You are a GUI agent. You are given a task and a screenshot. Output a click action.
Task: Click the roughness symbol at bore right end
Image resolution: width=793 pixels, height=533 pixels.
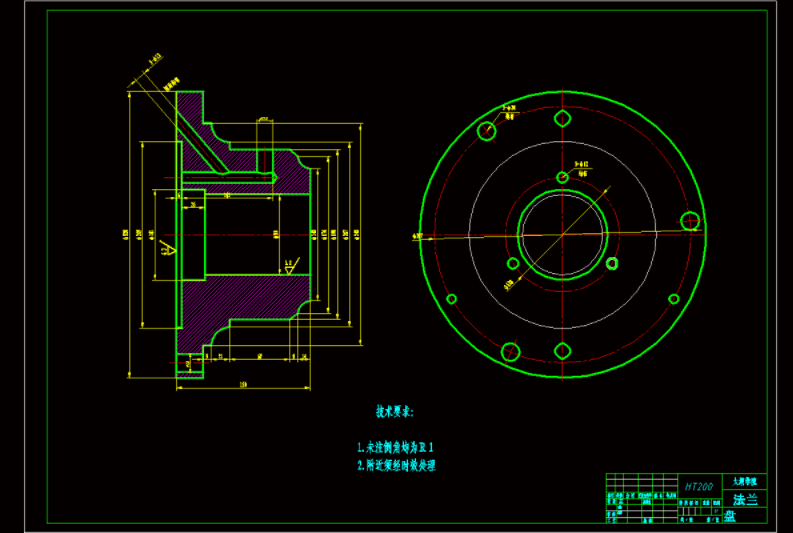point(289,266)
